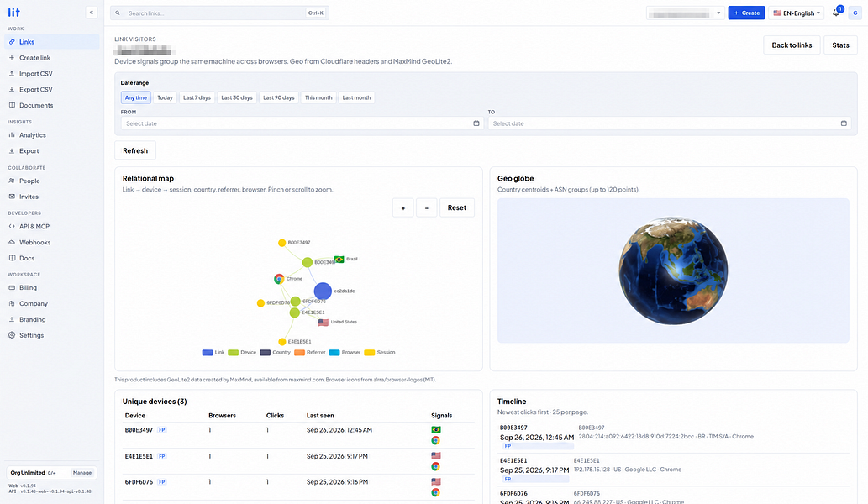Image resolution: width=868 pixels, height=504 pixels.
Task: Zoom in the relational map with plus
Action: tap(403, 208)
